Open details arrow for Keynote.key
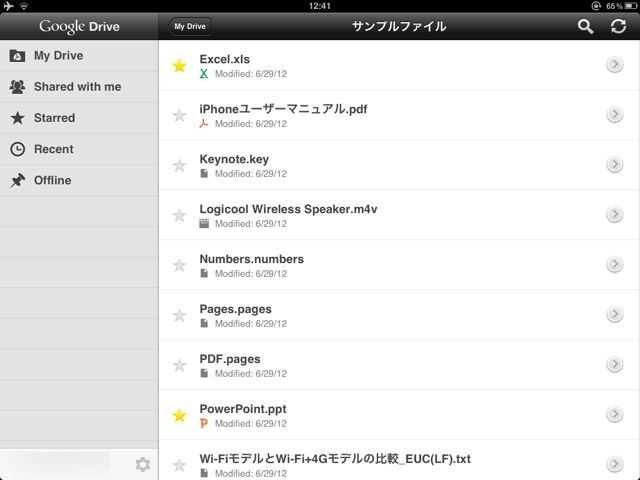This screenshot has height=480, width=640. 614,164
